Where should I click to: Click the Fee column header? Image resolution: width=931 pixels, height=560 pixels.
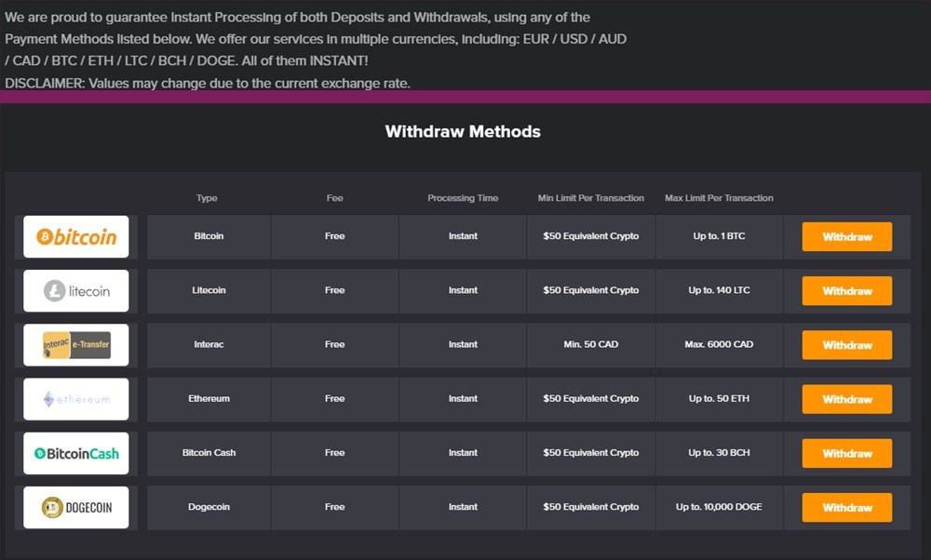[335, 198]
